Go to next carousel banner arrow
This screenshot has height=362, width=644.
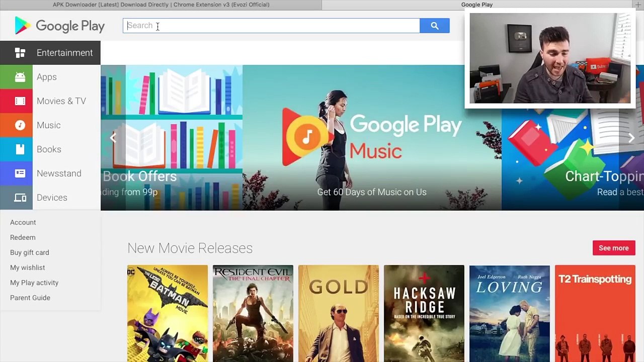pyautogui.click(x=631, y=138)
